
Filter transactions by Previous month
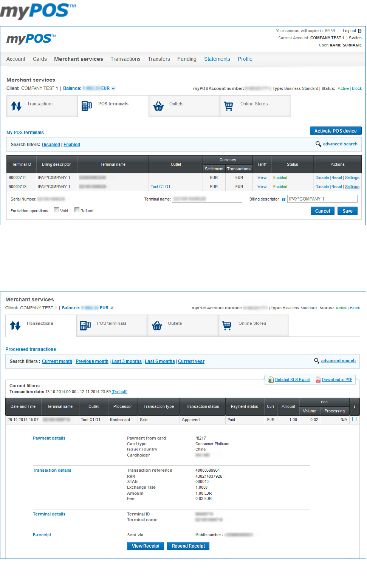coord(92,361)
